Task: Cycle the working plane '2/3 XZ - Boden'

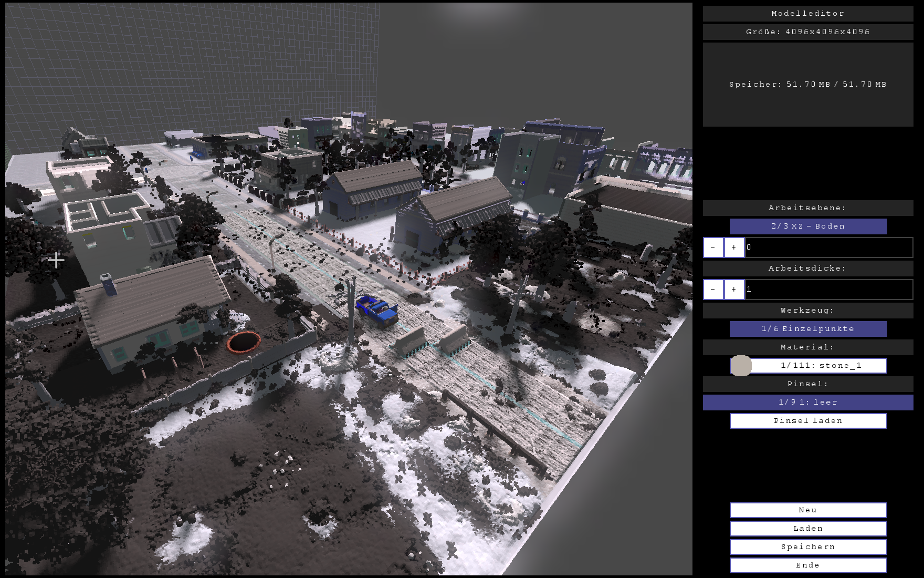Action: (808, 226)
